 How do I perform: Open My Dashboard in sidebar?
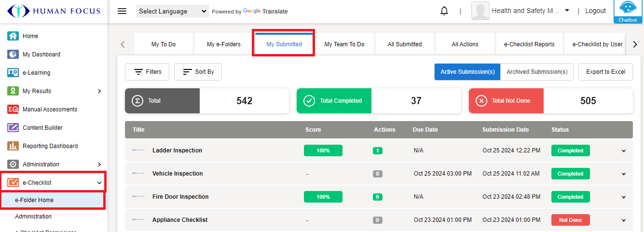(41, 55)
